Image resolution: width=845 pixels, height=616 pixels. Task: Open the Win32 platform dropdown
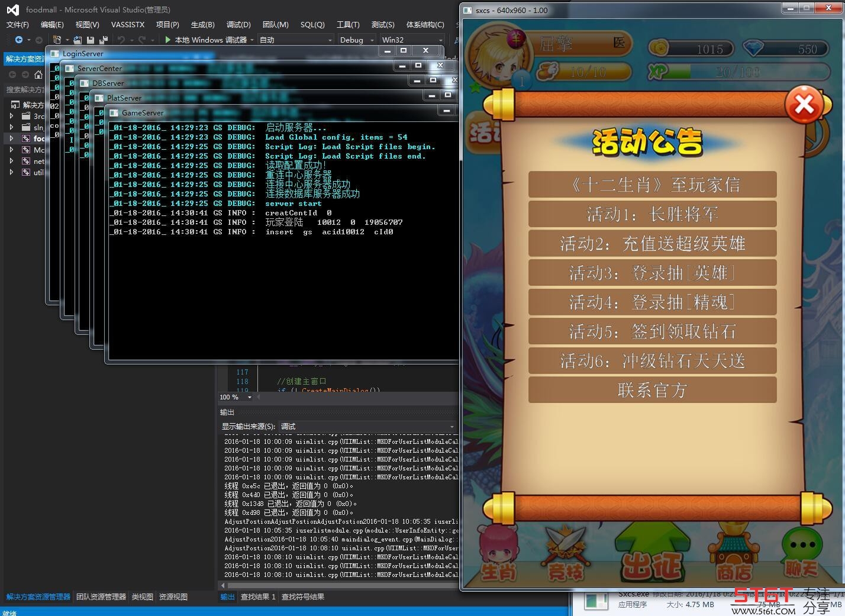[x=412, y=40]
